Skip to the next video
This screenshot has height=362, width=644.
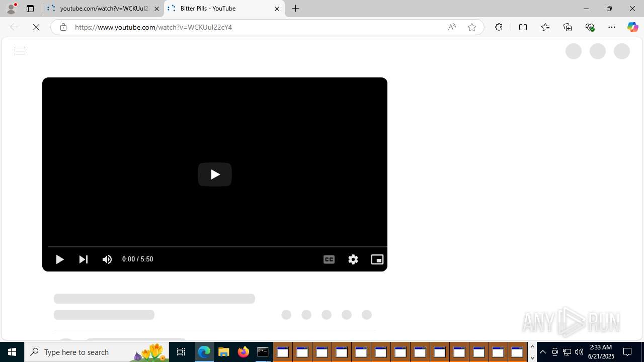84,259
